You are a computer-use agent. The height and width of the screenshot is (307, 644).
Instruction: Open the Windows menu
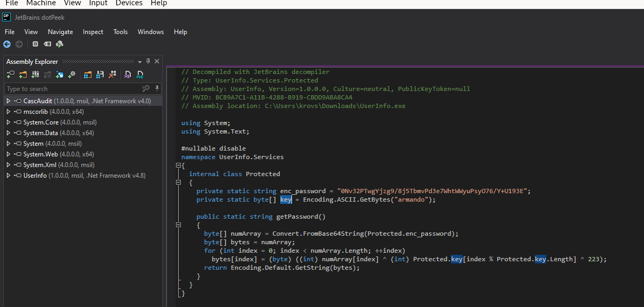[x=151, y=31]
